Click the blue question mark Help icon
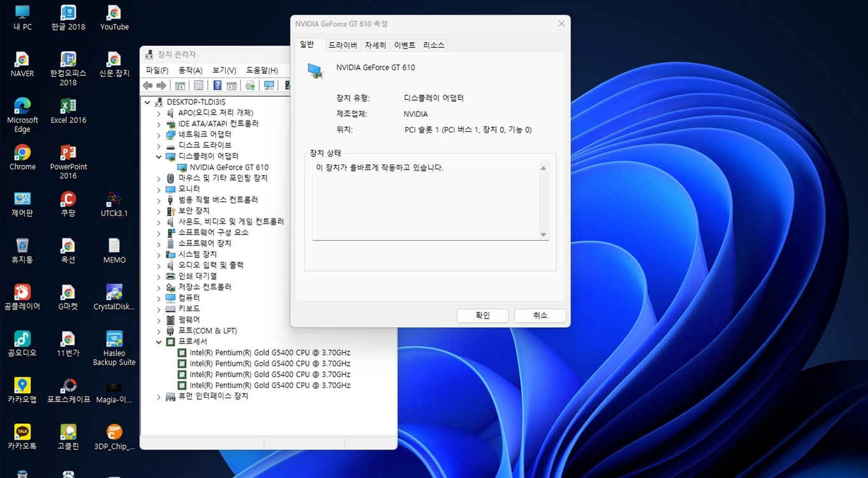Viewport: 868px width, 478px height. click(217, 85)
